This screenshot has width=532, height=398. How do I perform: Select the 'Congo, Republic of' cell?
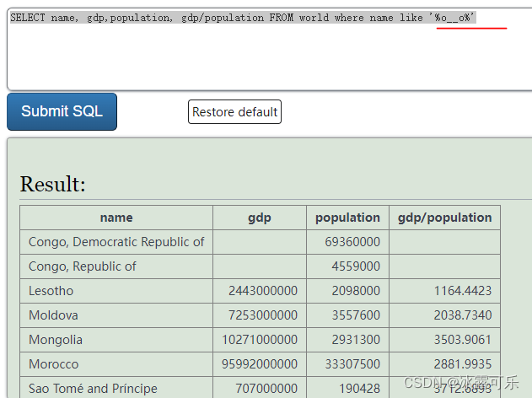click(x=116, y=266)
